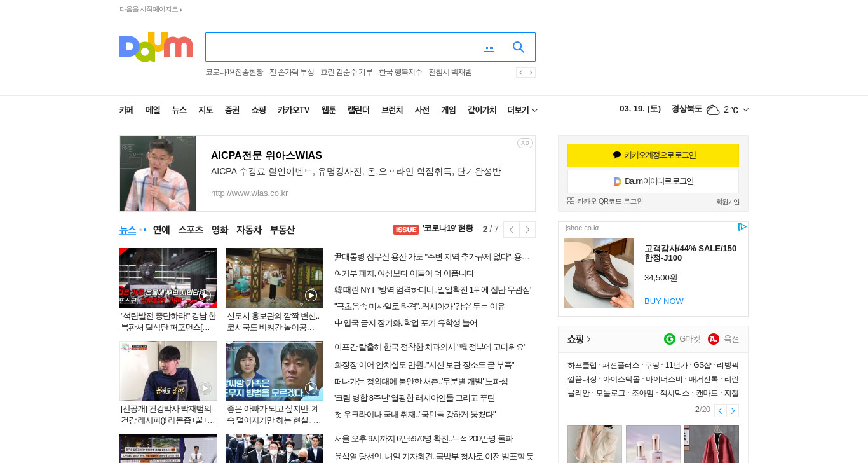Select the blue 뉴스 content tab

point(128,230)
